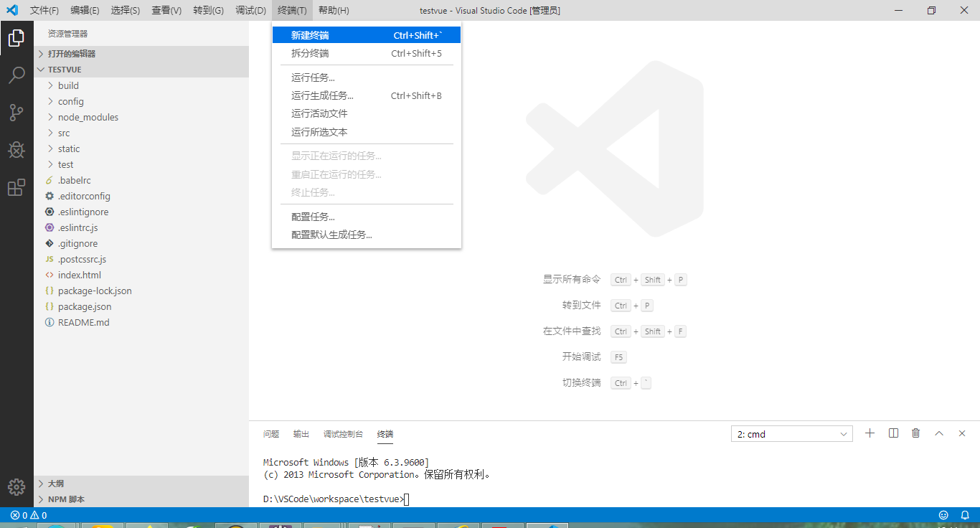Switch to the 输出 panel tab
The width and height of the screenshot is (980, 528).
(x=301, y=434)
